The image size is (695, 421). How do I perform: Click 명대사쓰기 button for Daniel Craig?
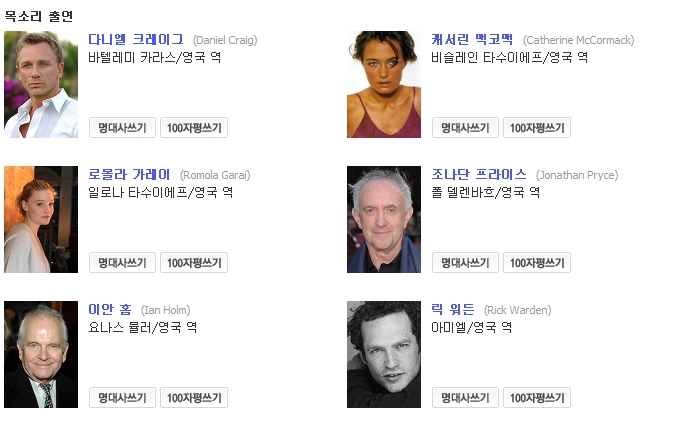(122, 128)
